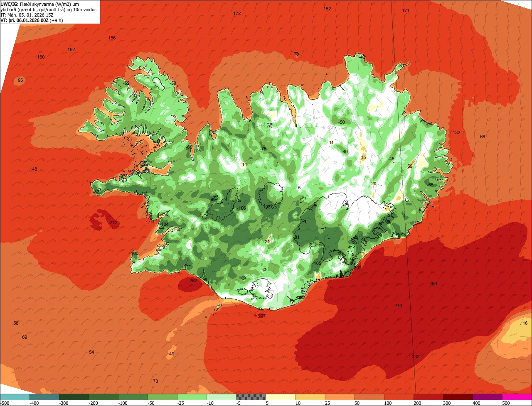This screenshot has height=406, width=532.
Task: Click the teal -400 to -300 legend swatch
Action: 44,397
